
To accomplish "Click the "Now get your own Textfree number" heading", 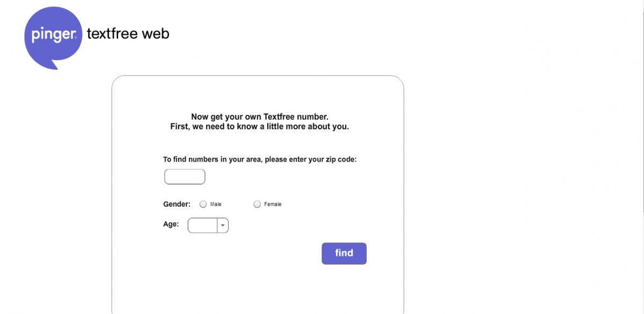I will click(260, 116).
